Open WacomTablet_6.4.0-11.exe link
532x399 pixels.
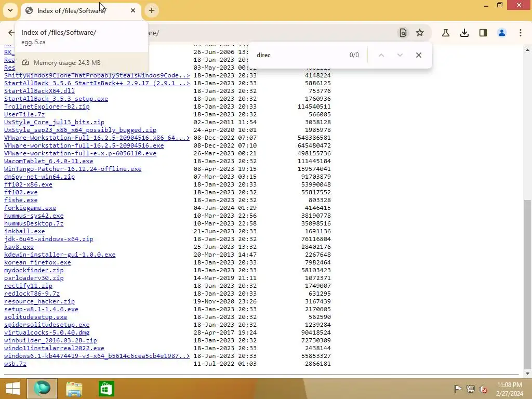(x=48, y=161)
